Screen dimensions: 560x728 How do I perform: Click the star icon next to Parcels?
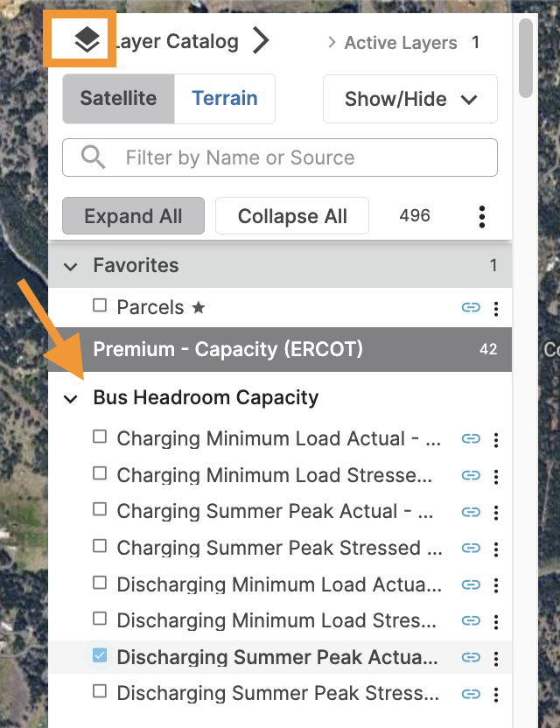coord(201,308)
